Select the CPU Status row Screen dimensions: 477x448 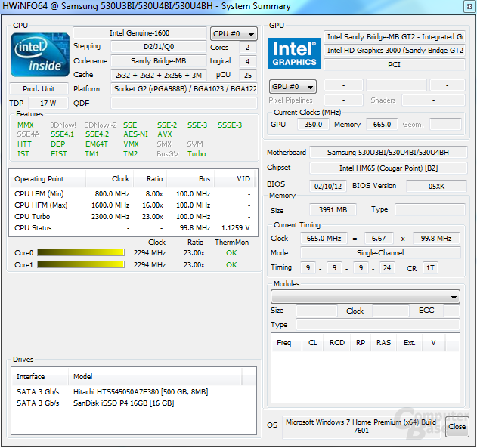tap(133, 227)
